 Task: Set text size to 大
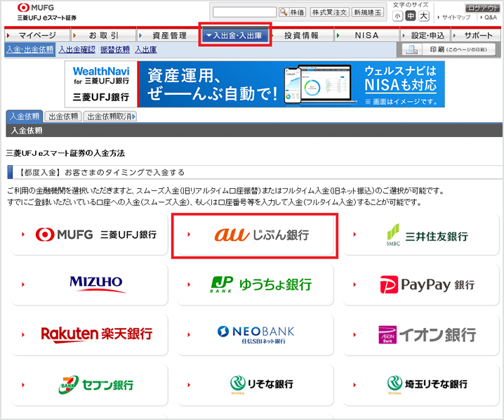point(423,16)
